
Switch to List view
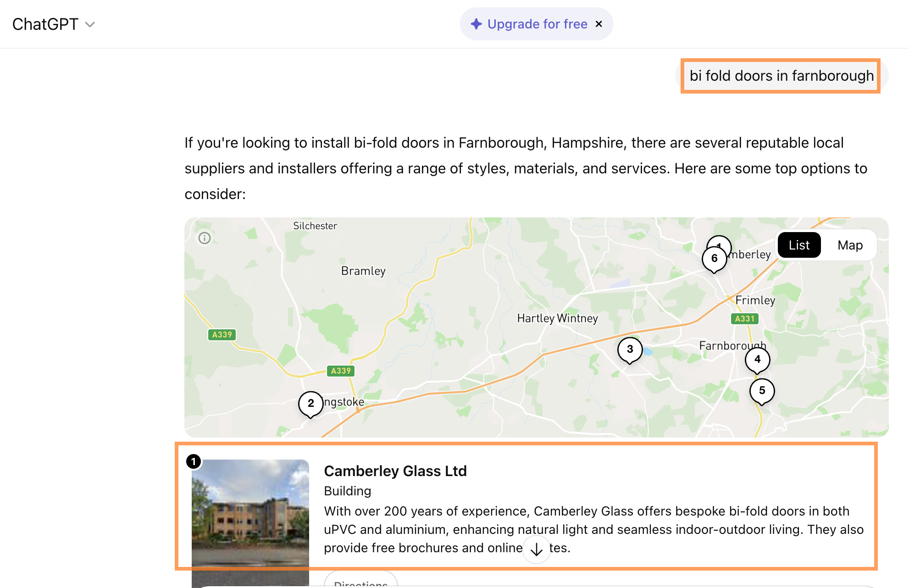(x=799, y=245)
